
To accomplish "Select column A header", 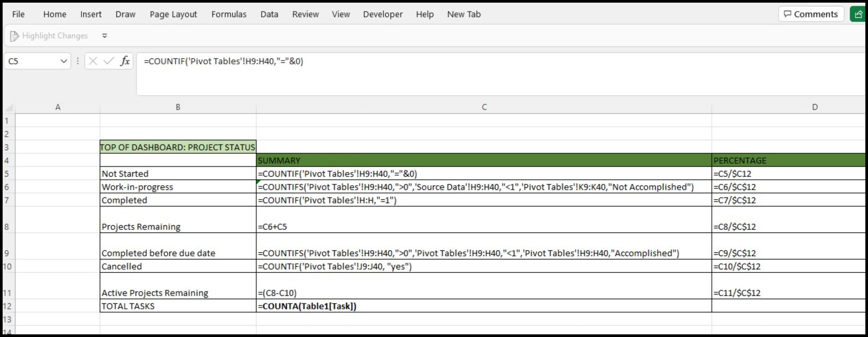I will pyautogui.click(x=58, y=107).
